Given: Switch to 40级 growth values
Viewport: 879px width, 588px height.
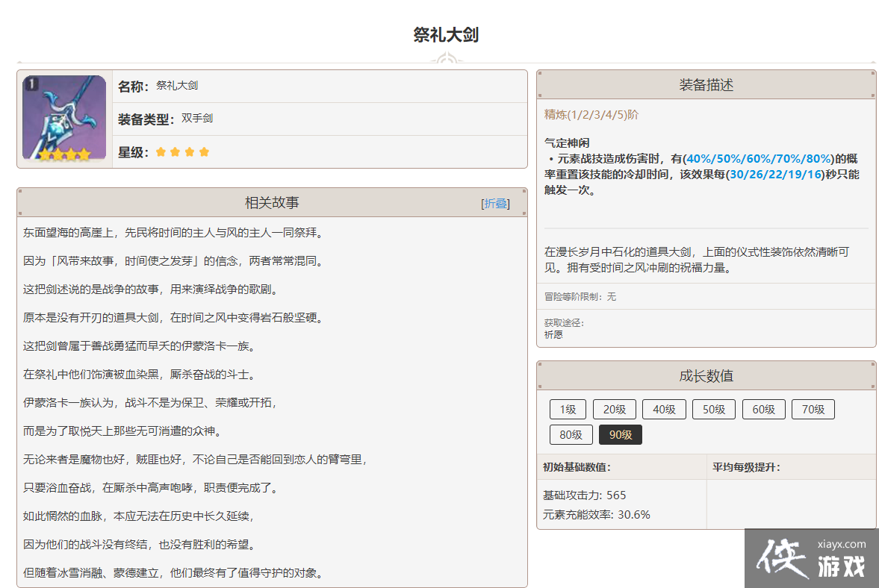Looking at the screenshot, I should click(x=663, y=409).
